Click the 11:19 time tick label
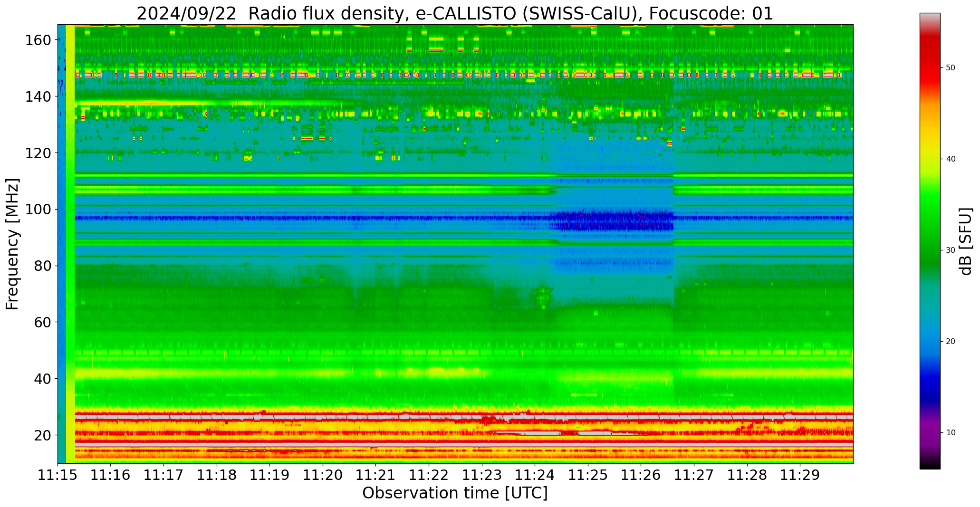Viewport: 980px width, 507px height. tap(270, 475)
